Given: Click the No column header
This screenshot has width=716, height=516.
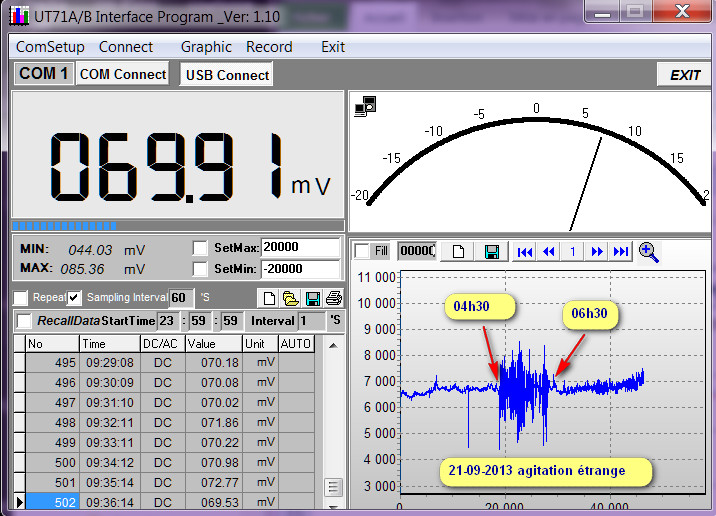Looking at the screenshot, I should 53,344.
